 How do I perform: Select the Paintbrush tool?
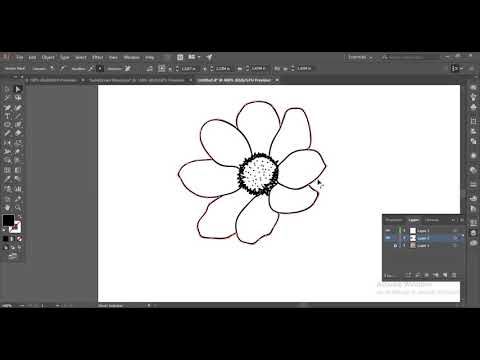[18, 125]
